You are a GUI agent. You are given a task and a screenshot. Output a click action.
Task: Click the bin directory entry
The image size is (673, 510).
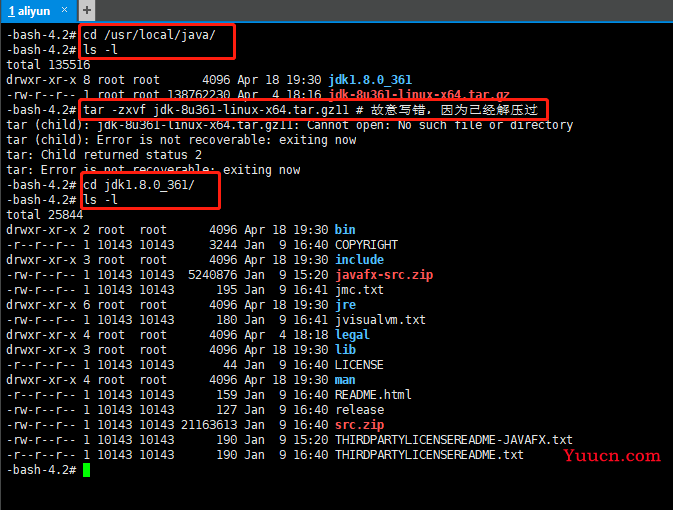(345, 230)
